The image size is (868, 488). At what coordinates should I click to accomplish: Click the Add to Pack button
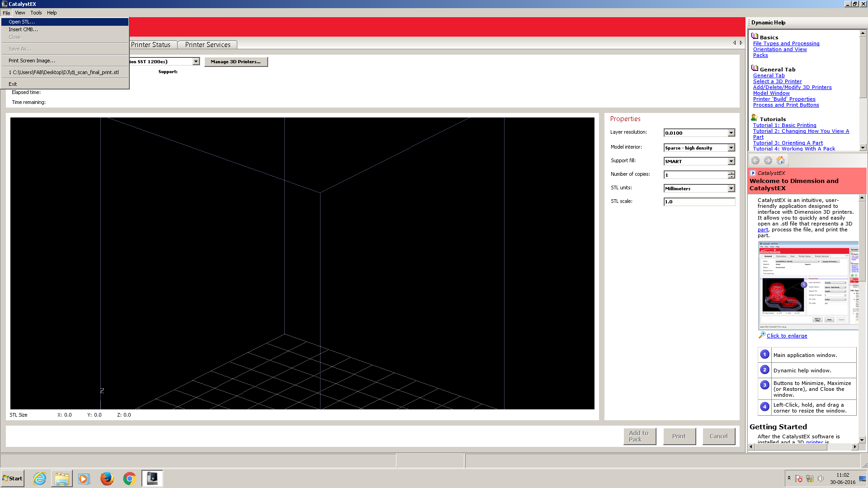pos(639,436)
